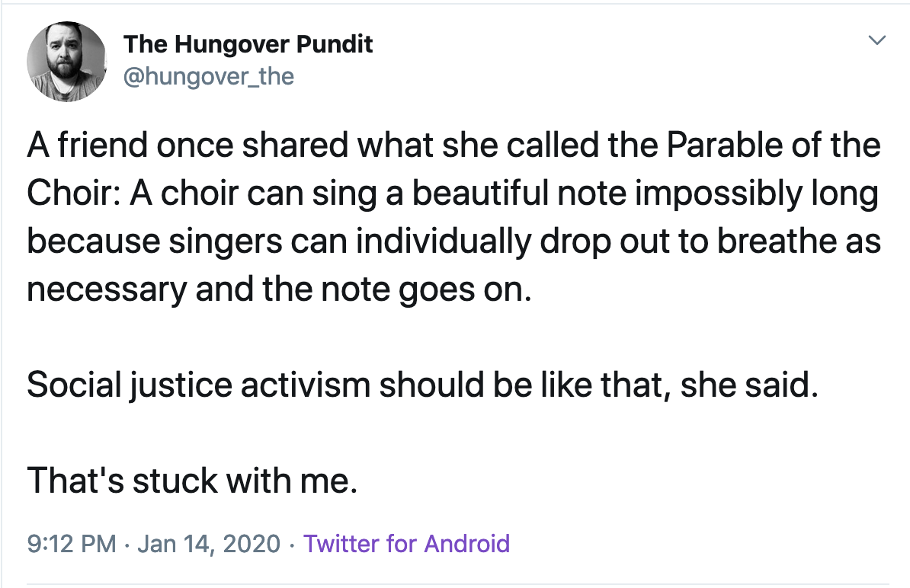
Task: Click the bearded man profile avatar
Action: pyautogui.click(x=66, y=62)
